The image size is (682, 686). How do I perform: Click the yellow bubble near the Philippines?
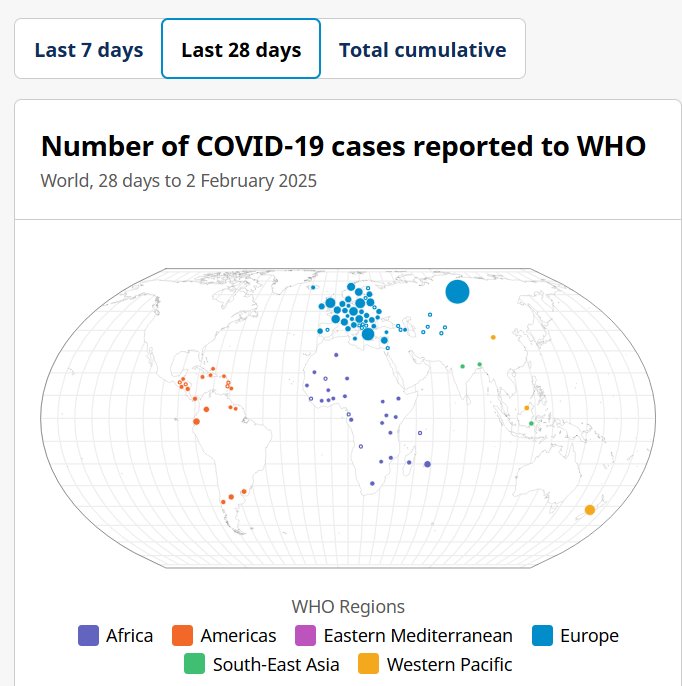coord(527,407)
